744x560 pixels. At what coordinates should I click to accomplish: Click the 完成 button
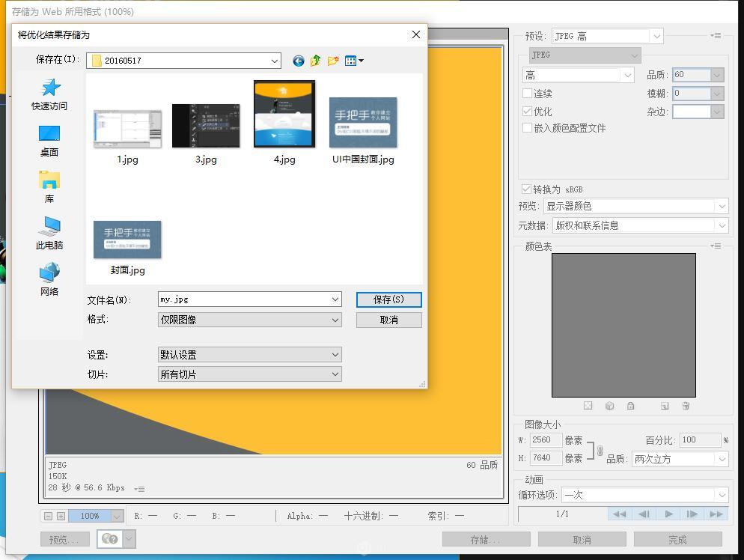[x=677, y=540]
